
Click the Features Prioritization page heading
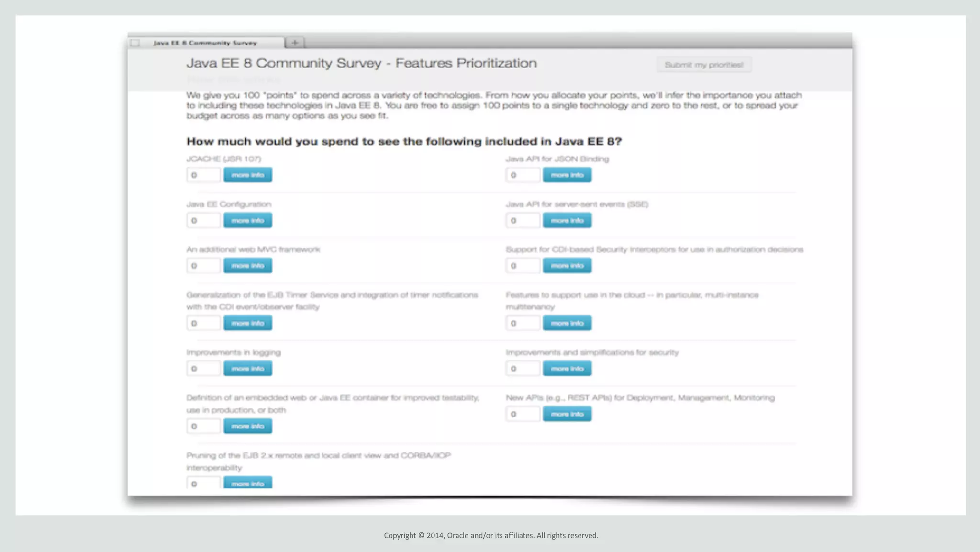pos(361,63)
